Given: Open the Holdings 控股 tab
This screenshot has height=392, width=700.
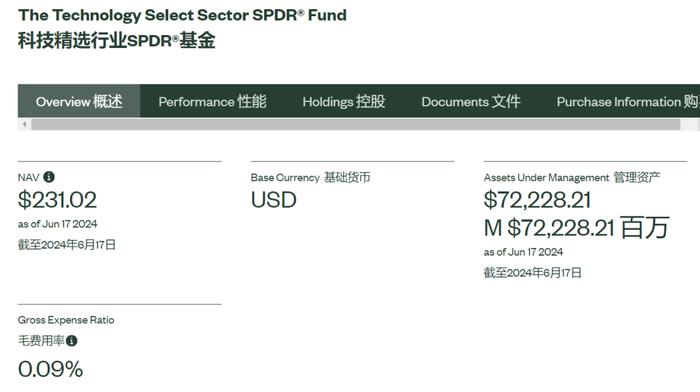Looking at the screenshot, I should (x=344, y=101).
